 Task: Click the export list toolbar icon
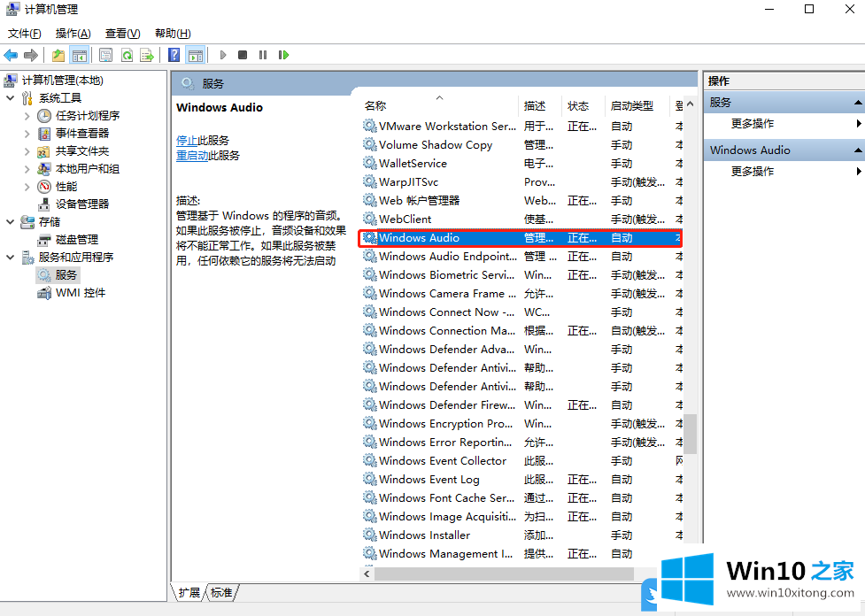tap(147, 55)
